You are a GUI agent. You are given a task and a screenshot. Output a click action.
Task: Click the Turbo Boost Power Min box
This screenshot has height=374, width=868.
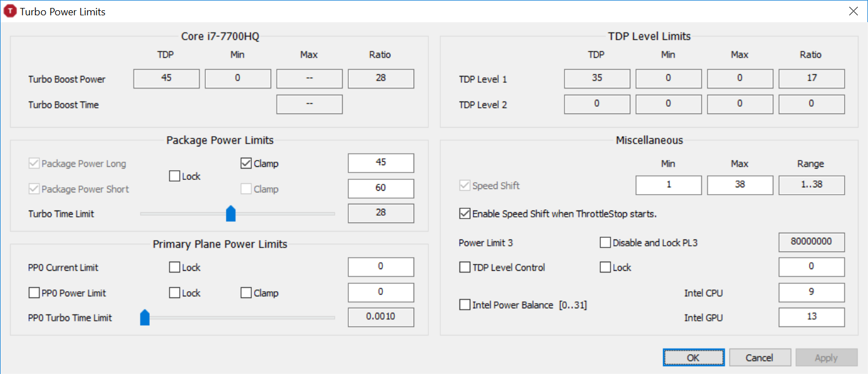point(238,79)
